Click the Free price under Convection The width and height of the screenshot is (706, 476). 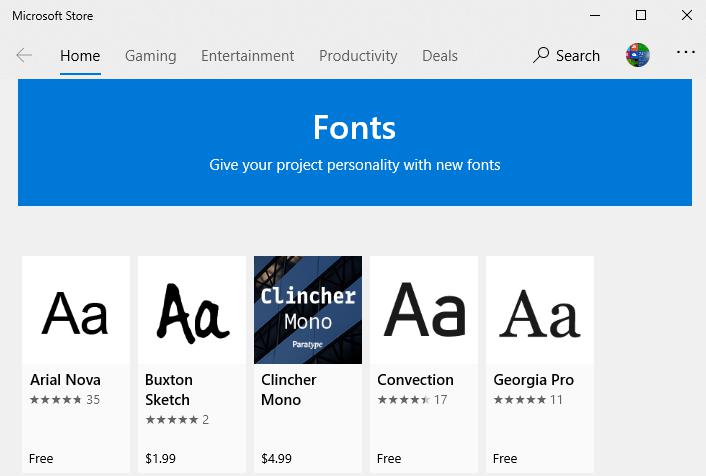tap(389, 458)
